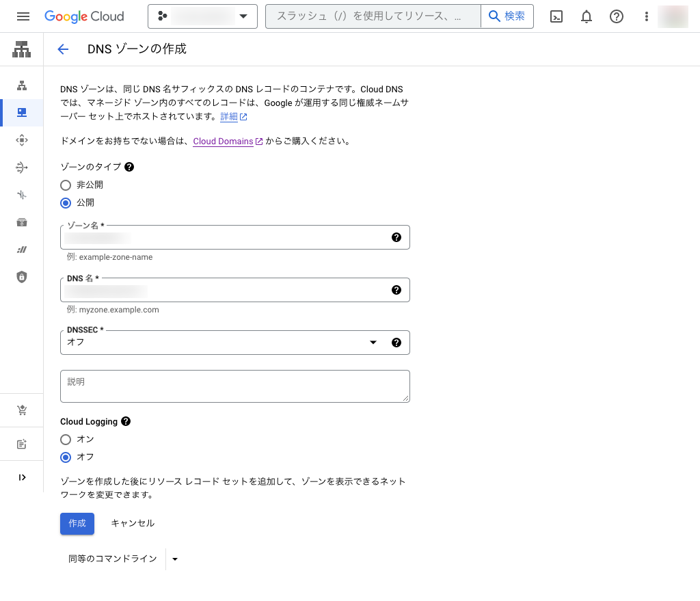Select the 非公開 zone type radio button

pyautogui.click(x=66, y=185)
